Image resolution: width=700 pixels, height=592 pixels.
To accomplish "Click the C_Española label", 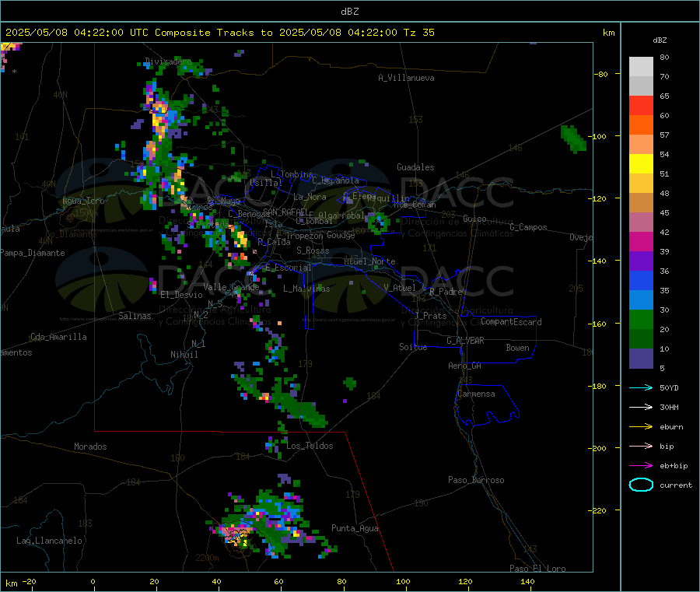I will (335, 180).
